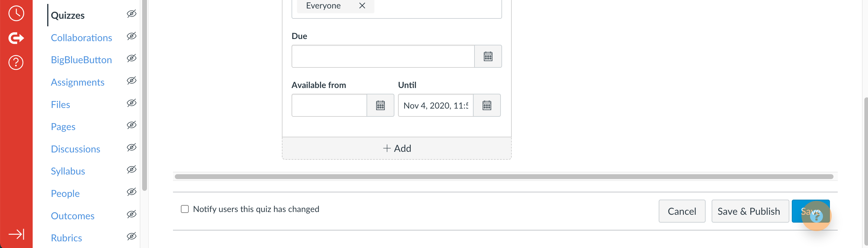Toggle visibility eye next to Collaborations
This screenshot has height=248, width=868.
(x=132, y=36)
